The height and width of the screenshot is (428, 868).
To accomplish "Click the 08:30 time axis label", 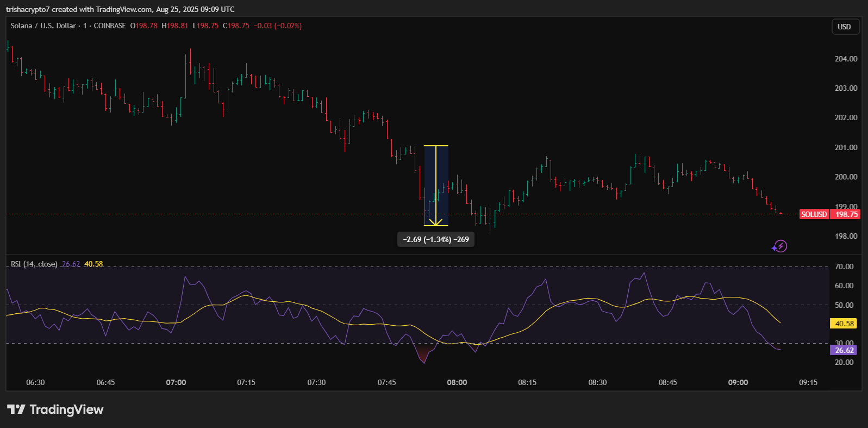I will pos(597,382).
